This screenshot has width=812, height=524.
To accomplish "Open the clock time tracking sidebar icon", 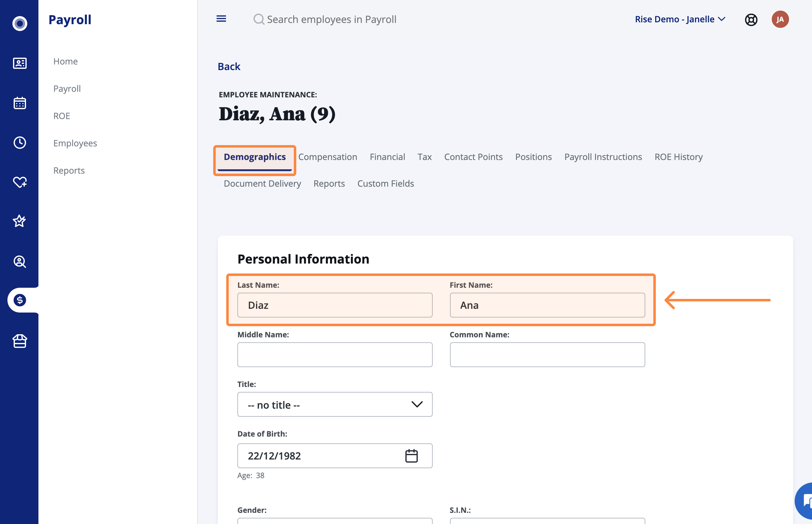I will click(x=20, y=143).
